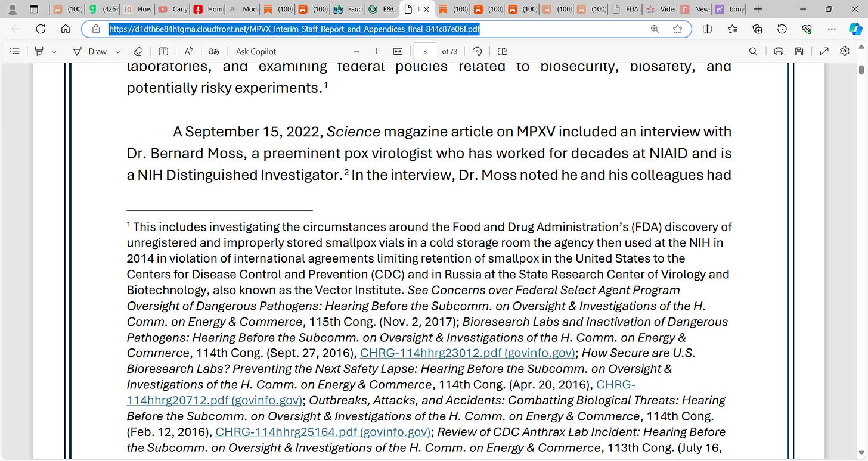
Task: Print the PDF document
Action: [778, 51]
